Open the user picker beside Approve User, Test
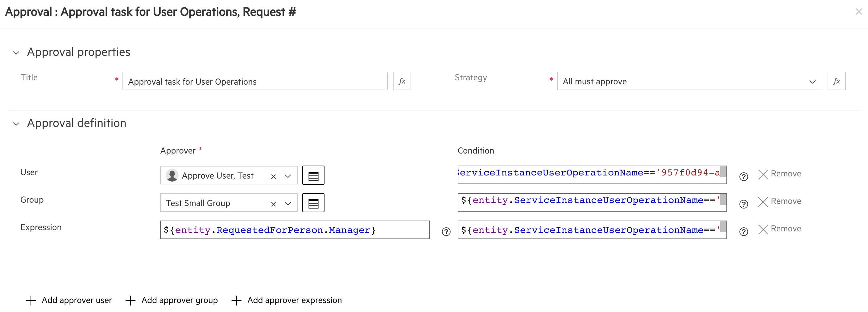This screenshot has width=868, height=312. pos(313,175)
